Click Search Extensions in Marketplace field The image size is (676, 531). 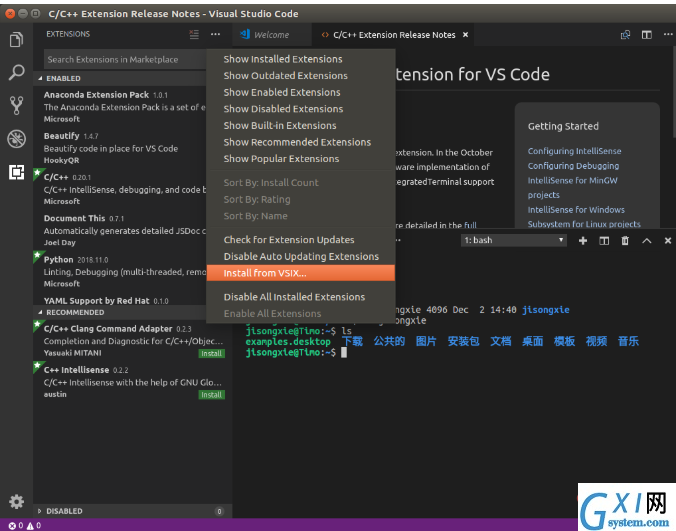pyautogui.click(x=126, y=59)
